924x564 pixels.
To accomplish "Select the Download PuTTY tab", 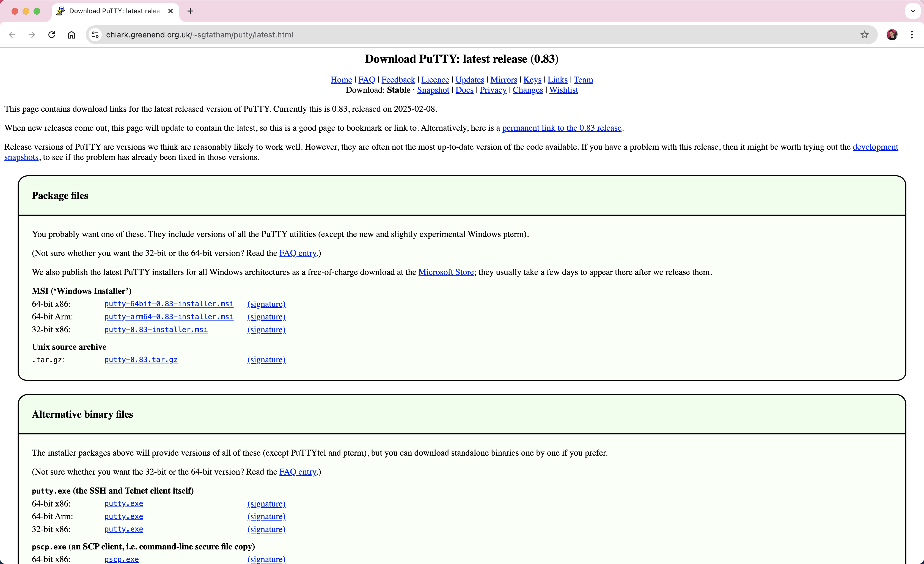I will tap(112, 11).
